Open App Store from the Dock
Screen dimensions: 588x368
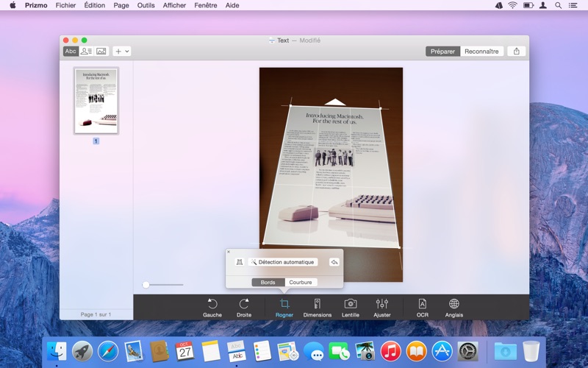click(442, 352)
